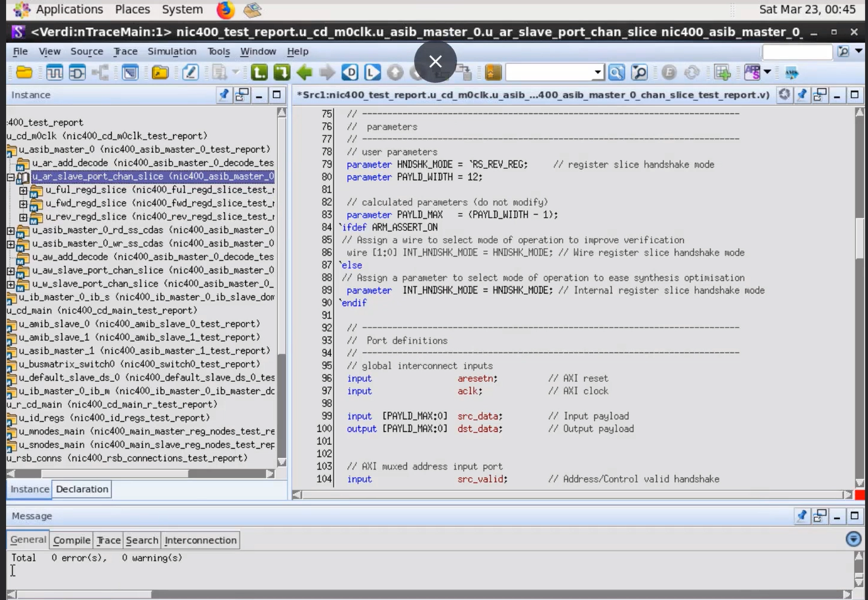Click the orange bookmark toolbar icon
Image resolution: width=868 pixels, height=600 pixels.
tap(493, 73)
